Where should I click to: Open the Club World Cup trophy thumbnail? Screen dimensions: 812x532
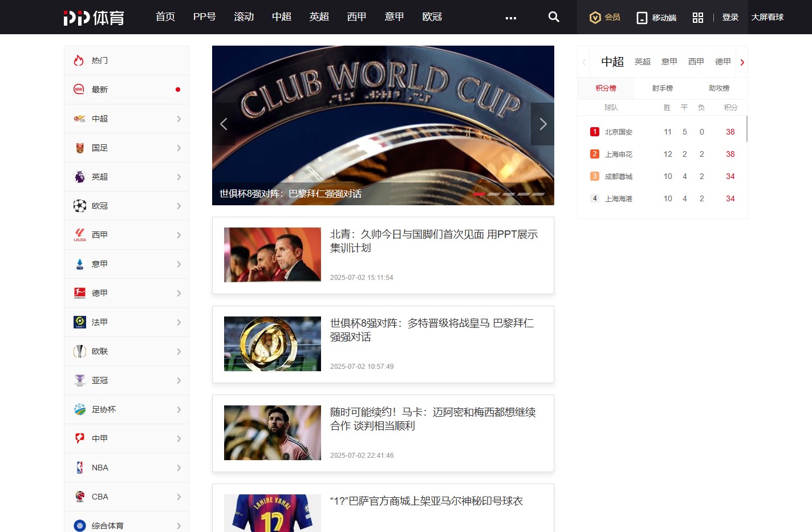tap(273, 344)
